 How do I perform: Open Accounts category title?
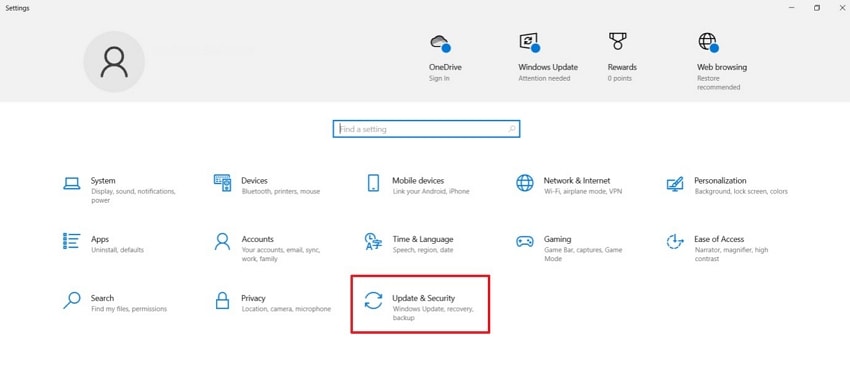pyautogui.click(x=257, y=239)
